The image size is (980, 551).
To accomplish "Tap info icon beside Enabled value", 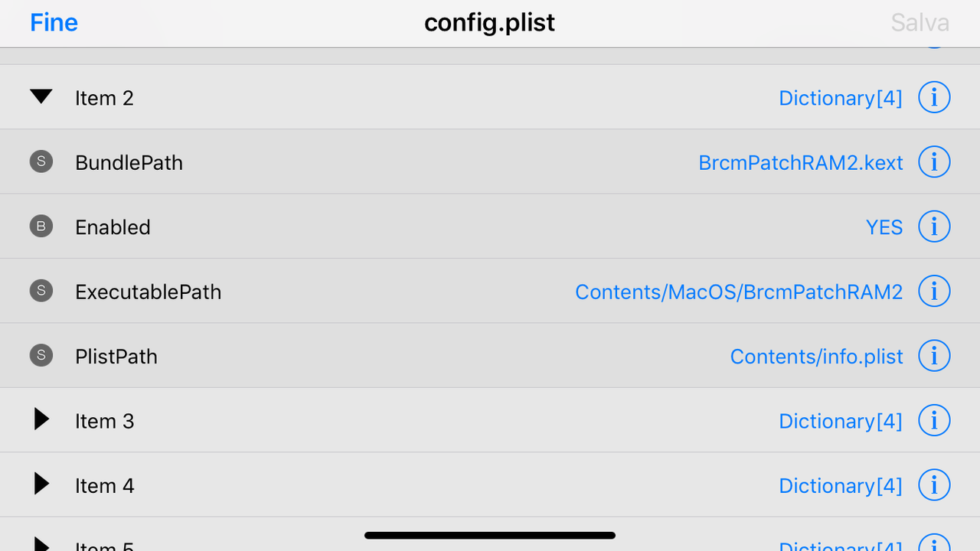I will coord(933,227).
